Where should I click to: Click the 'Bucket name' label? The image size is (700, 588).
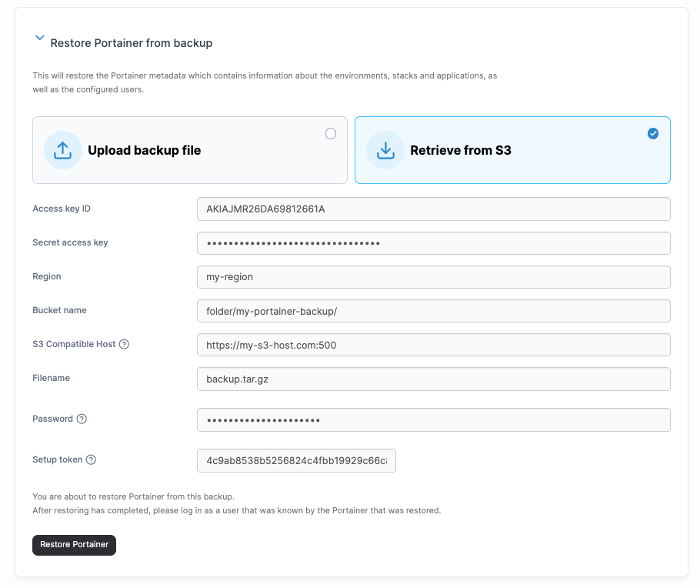[x=59, y=310]
